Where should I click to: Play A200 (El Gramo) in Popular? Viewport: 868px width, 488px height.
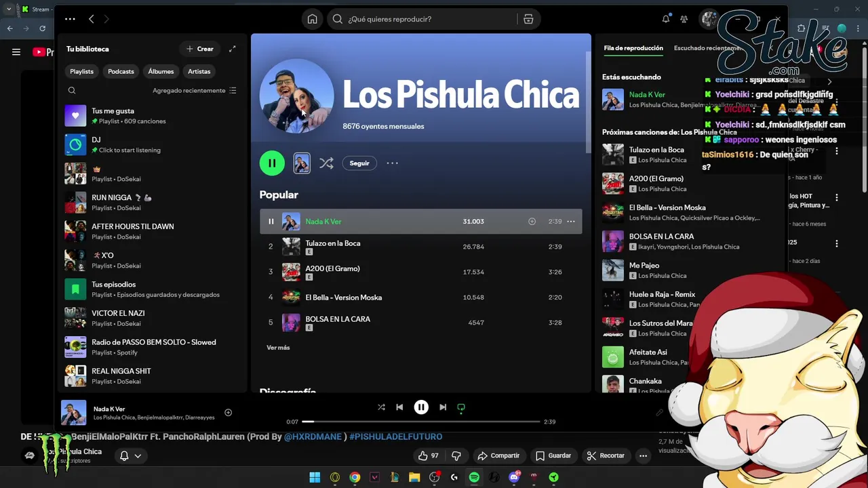coord(420,272)
